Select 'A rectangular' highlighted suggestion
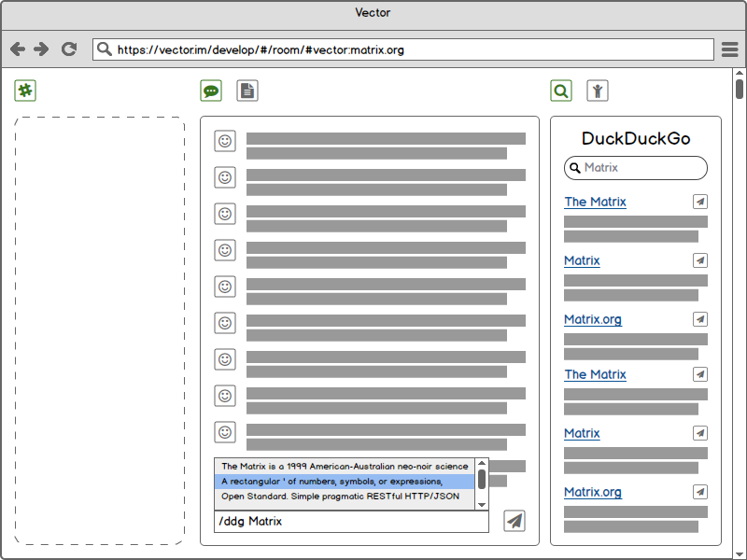Viewport: 747px width, 560px height. click(x=345, y=482)
